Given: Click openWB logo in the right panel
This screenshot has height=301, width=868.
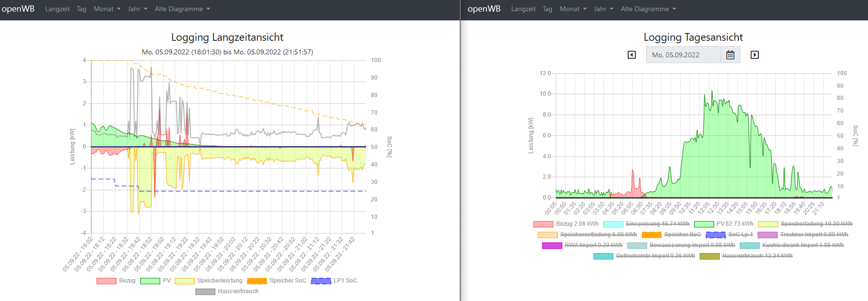Looking at the screenshot, I should 484,9.
